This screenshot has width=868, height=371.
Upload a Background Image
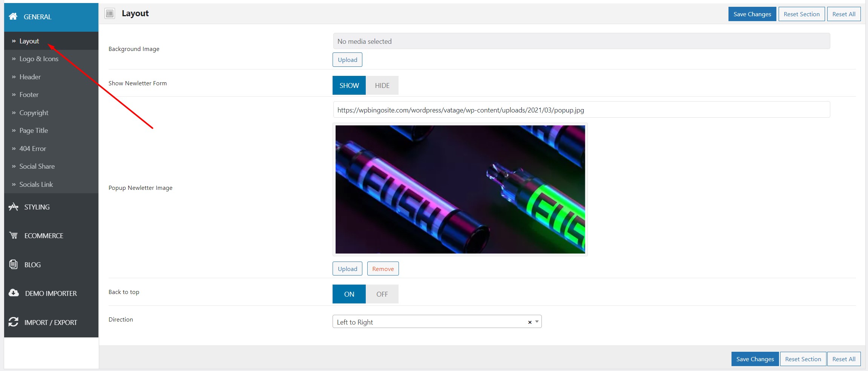click(347, 60)
